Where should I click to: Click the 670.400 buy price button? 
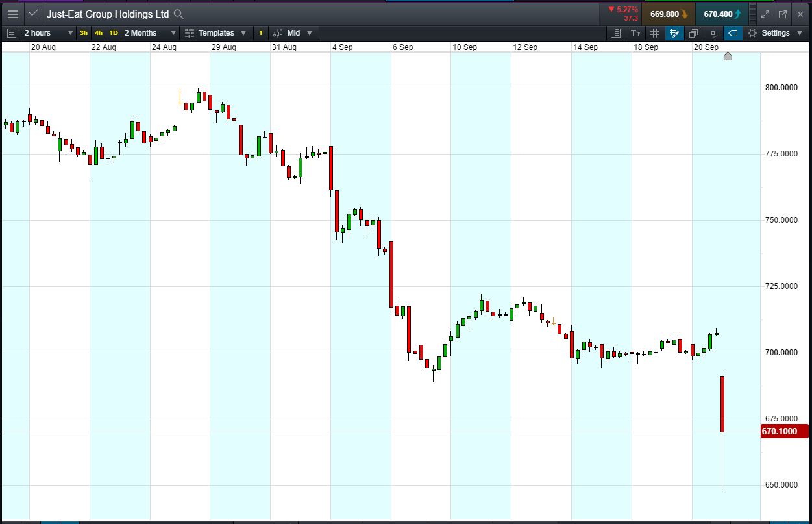722,14
